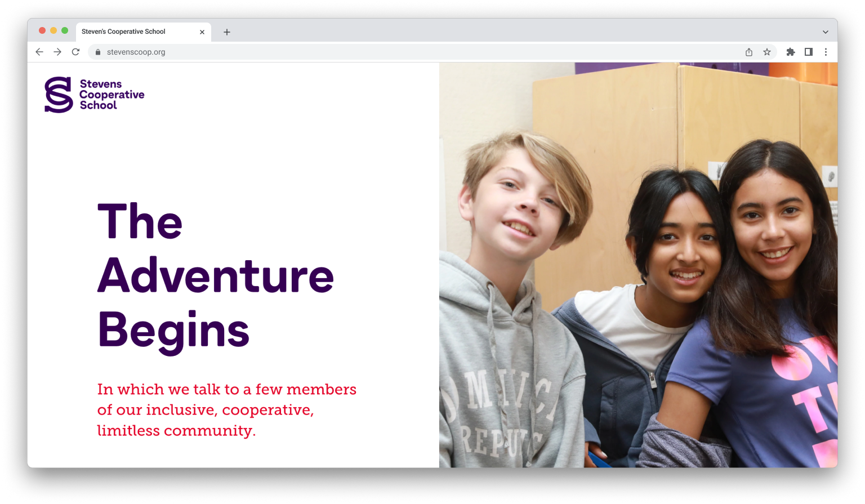Go back to the previous page
The width and height of the screenshot is (865, 504).
point(39,52)
